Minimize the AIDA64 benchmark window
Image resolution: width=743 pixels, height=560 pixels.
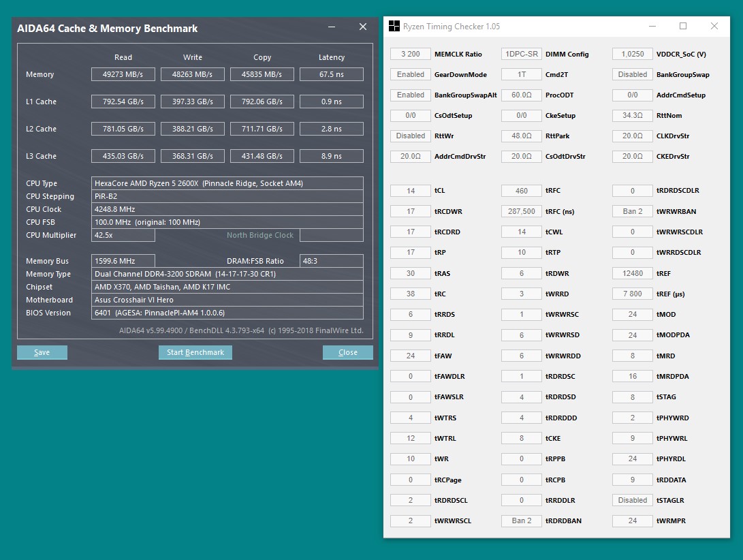[x=332, y=27]
